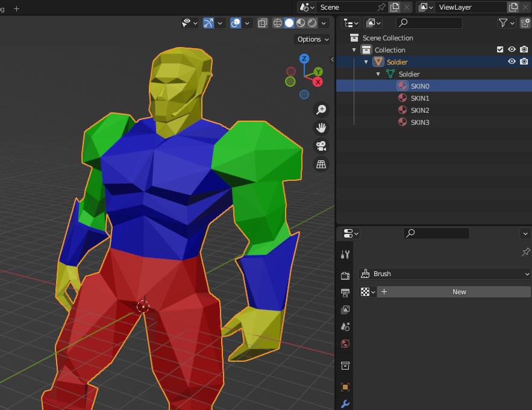Open the Output properties tab
The image size is (532, 410).
click(x=345, y=292)
